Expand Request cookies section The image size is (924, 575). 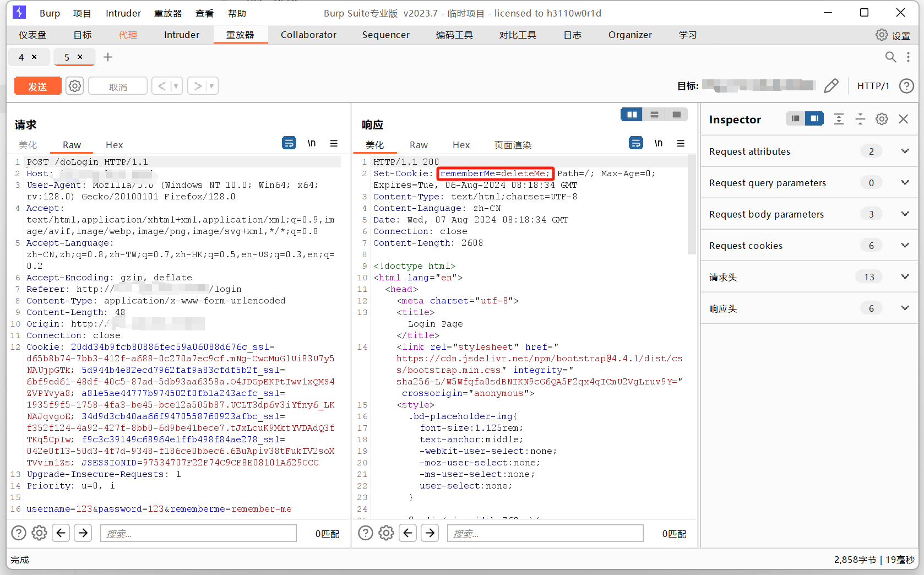click(x=809, y=246)
